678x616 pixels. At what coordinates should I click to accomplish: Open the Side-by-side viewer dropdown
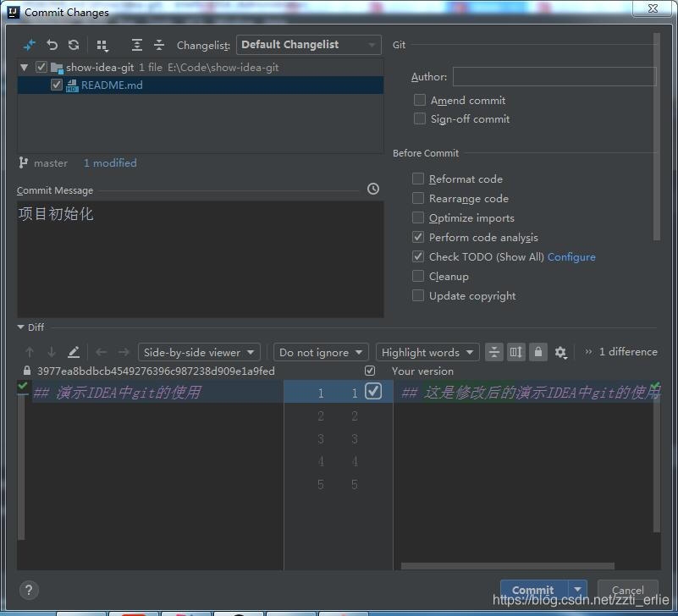[x=199, y=352]
